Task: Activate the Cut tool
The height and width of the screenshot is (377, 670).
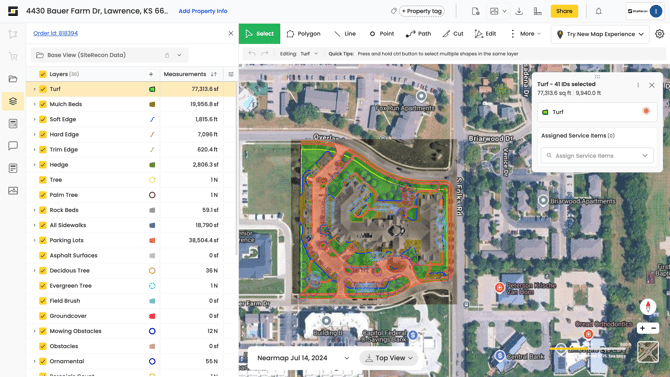Action: (x=453, y=34)
